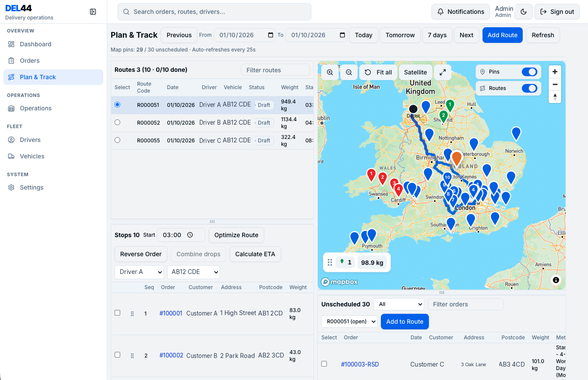This screenshot has height=380, width=588.
Task: Click the Mapbox minus zoom control
Action: (555, 84)
